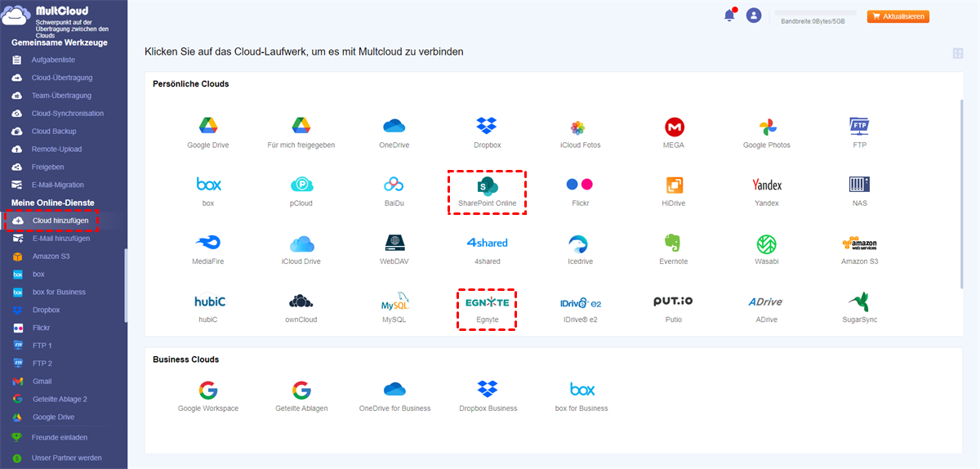The width and height of the screenshot is (980, 469).
Task: Go to Cloud-Übertragung
Action: click(64, 78)
